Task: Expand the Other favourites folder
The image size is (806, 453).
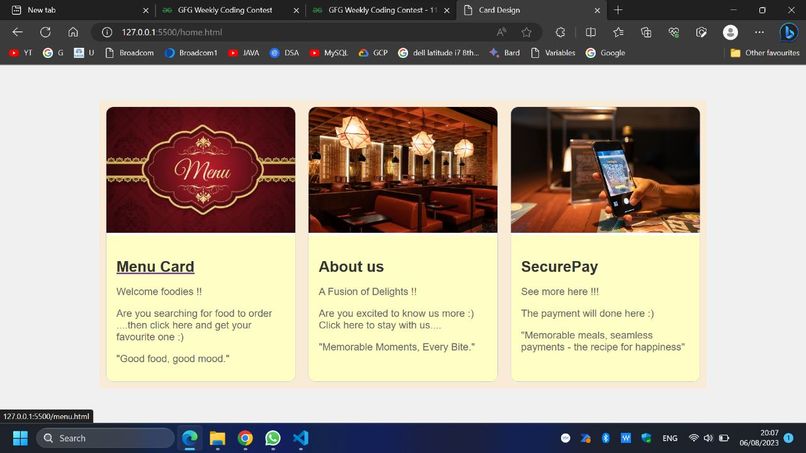Action: (x=765, y=53)
